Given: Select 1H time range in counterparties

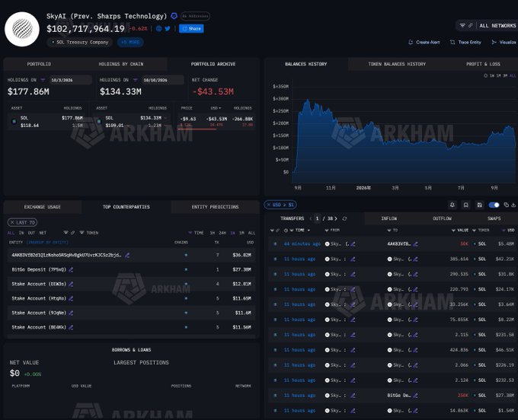Looking at the screenshot, I should point(212,233).
